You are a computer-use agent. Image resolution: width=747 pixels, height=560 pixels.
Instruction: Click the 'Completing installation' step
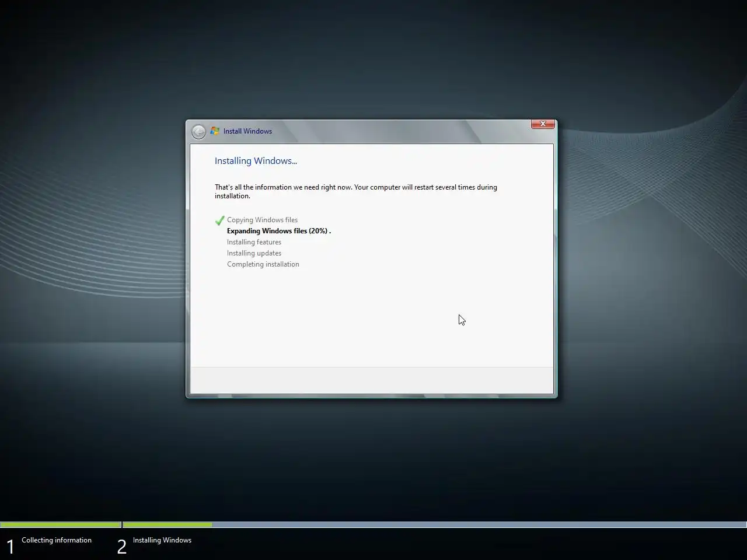click(263, 264)
